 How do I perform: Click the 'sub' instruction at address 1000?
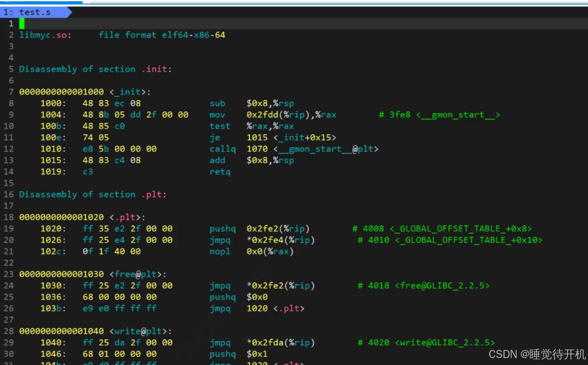point(217,103)
